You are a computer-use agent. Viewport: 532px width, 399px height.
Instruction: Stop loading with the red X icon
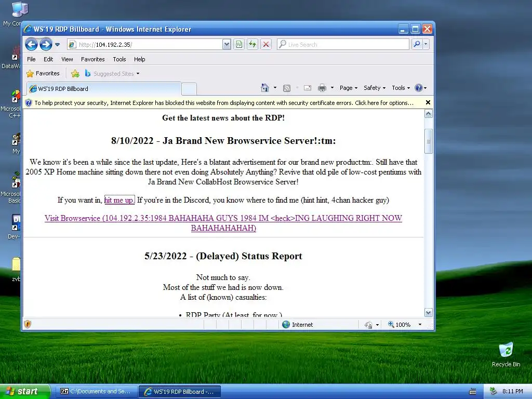[266, 45]
